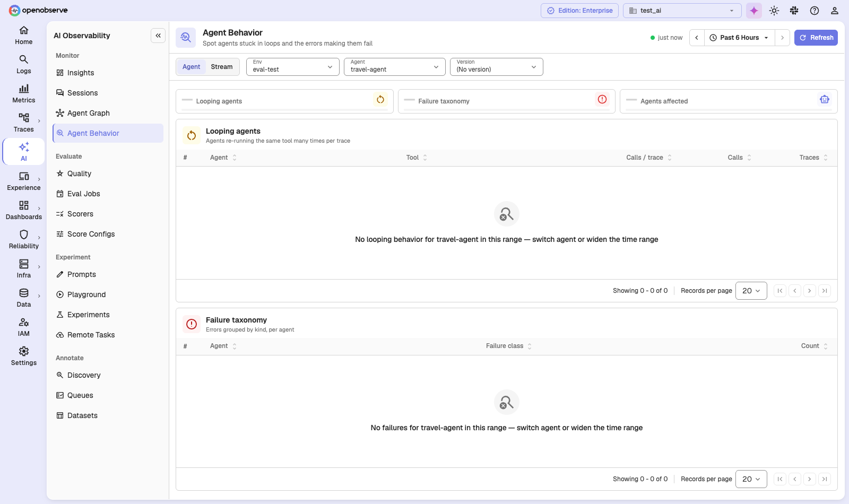Open Settings gear in left rail

coord(24,357)
